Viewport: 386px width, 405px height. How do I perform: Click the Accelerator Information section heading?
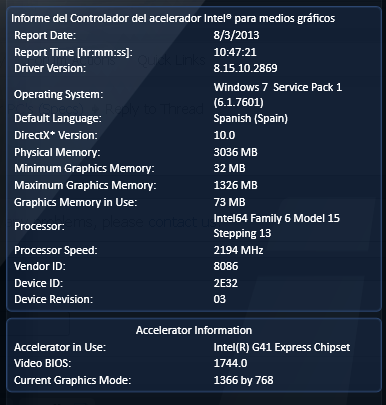(194, 330)
